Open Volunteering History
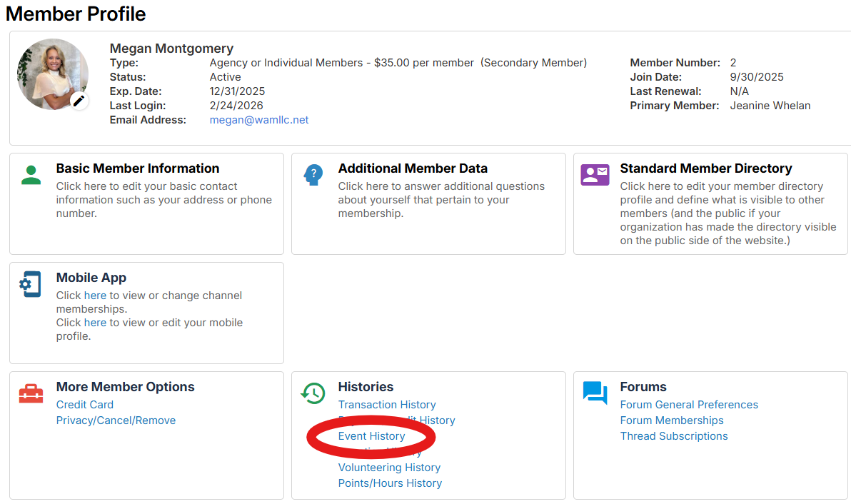This screenshot has height=504, width=851. click(389, 468)
